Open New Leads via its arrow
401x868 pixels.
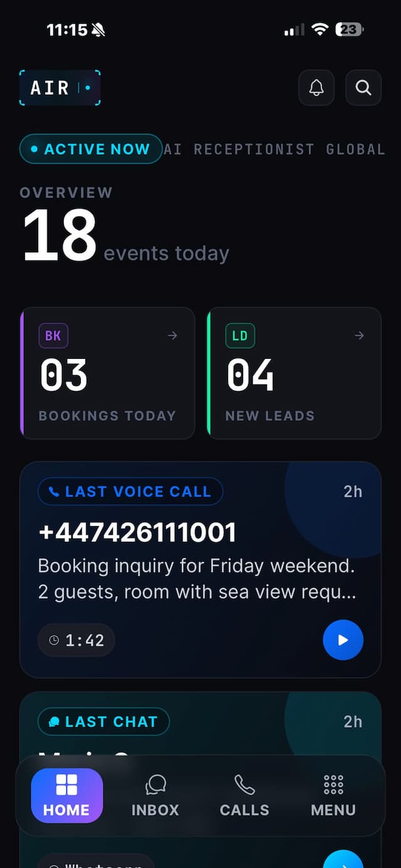coord(359,336)
